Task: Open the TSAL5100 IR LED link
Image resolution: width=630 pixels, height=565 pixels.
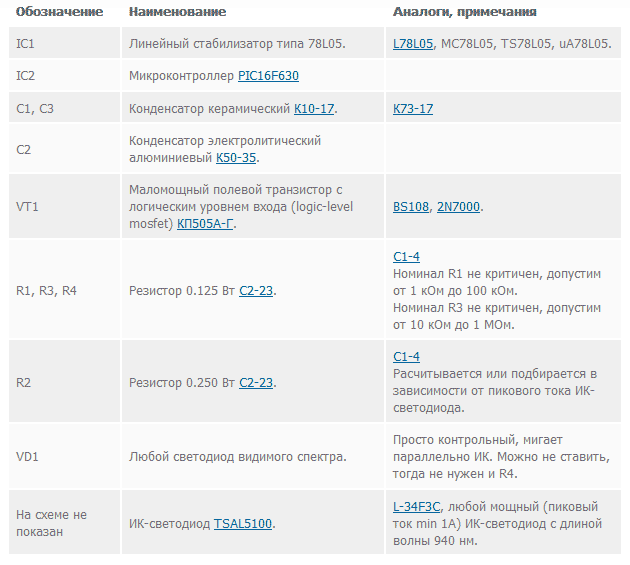Action: pos(243,524)
